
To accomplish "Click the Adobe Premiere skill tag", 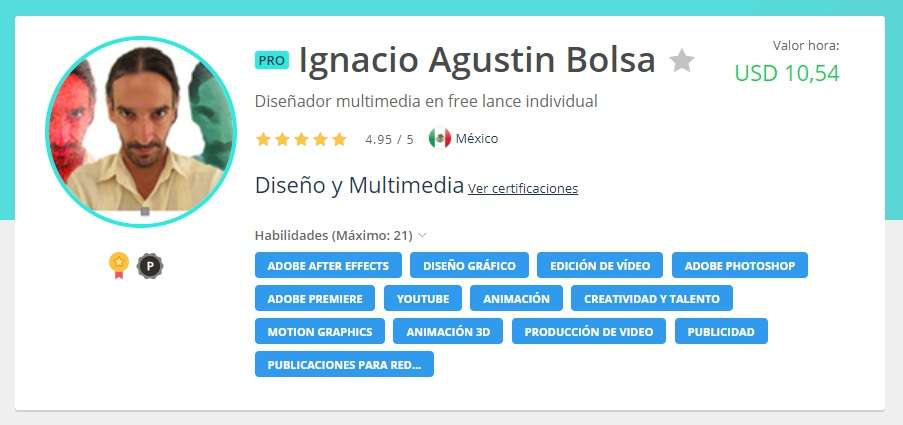I will (315, 299).
